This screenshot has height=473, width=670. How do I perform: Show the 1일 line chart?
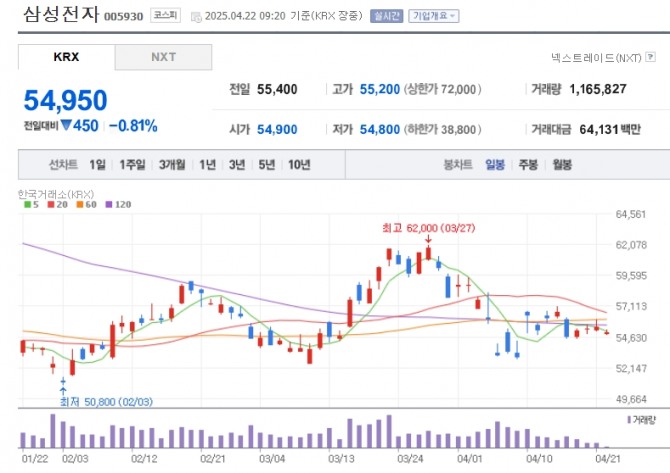click(97, 164)
